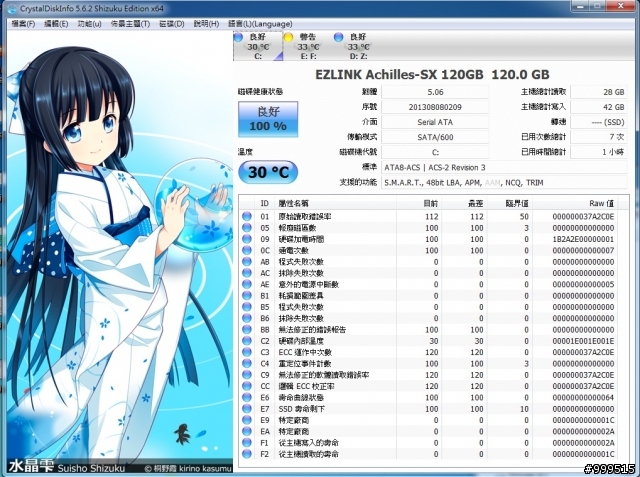Click status icon of attribute row 05
The image size is (640, 477).
pyautogui.click(x=247, y=228)
